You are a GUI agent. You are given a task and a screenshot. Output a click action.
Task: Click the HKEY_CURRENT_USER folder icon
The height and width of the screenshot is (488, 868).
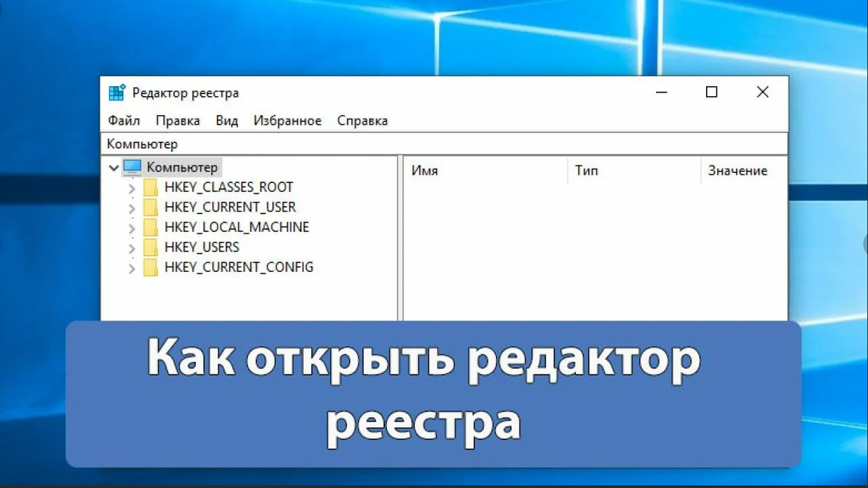150,207
